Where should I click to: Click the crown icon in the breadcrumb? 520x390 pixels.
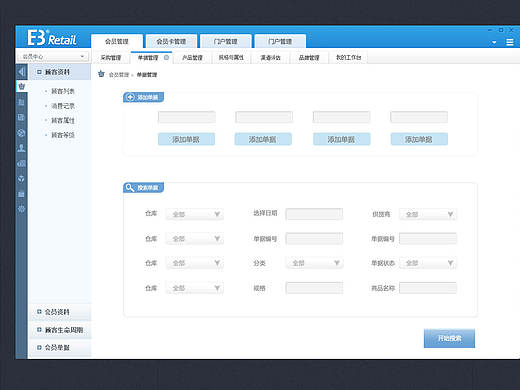tap(101, 74)
